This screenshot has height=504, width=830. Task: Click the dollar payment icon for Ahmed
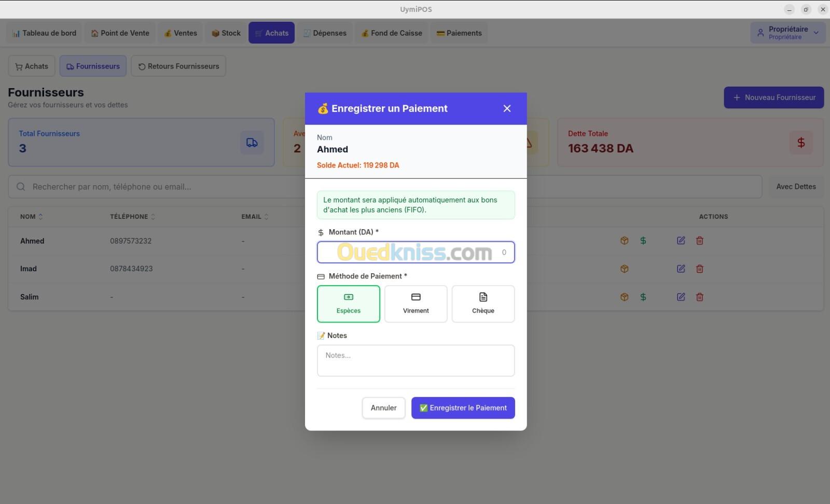(x=643, y=241)
